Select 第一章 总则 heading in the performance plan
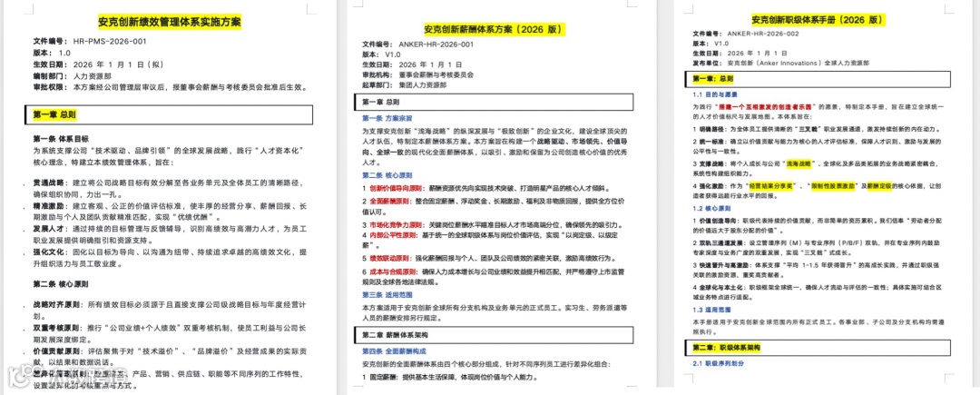 tap(54, 115)
